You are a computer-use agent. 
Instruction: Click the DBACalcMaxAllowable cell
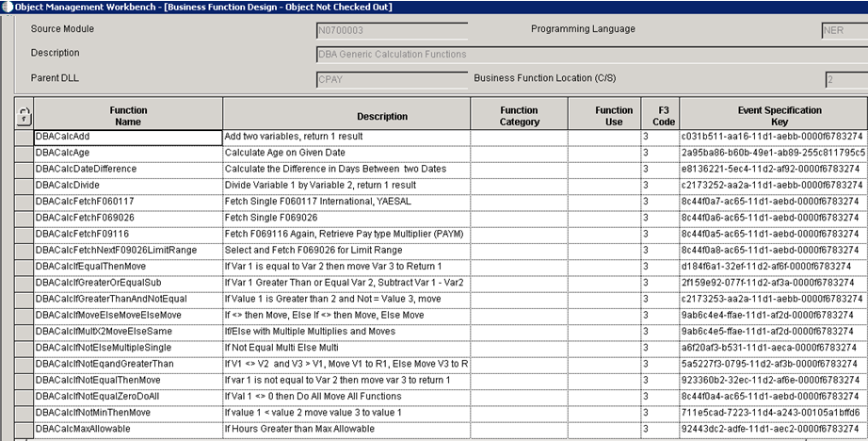[x=128, y=430]
